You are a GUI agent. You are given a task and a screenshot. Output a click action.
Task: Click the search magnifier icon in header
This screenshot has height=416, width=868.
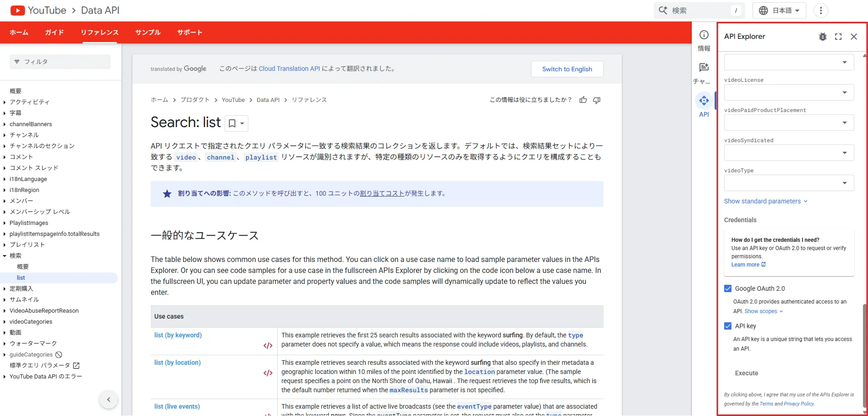click(x=663, y=10)
